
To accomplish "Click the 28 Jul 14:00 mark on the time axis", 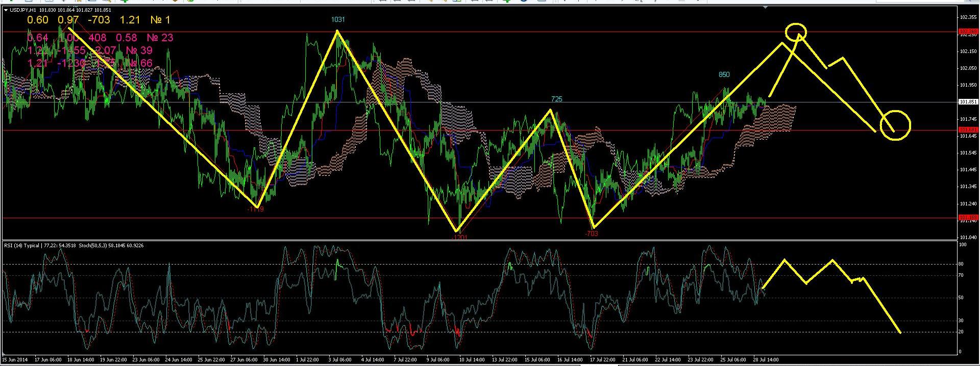I will 766,360.
